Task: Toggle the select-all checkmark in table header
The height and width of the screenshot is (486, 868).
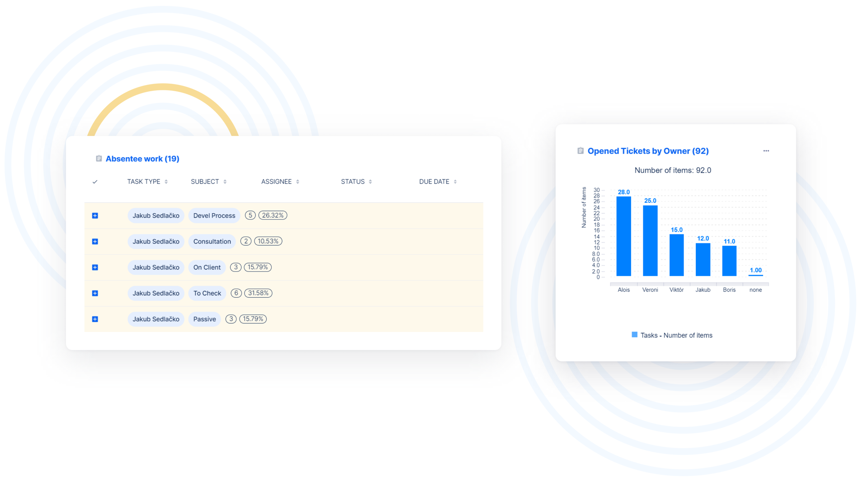Action: (95, 182)
